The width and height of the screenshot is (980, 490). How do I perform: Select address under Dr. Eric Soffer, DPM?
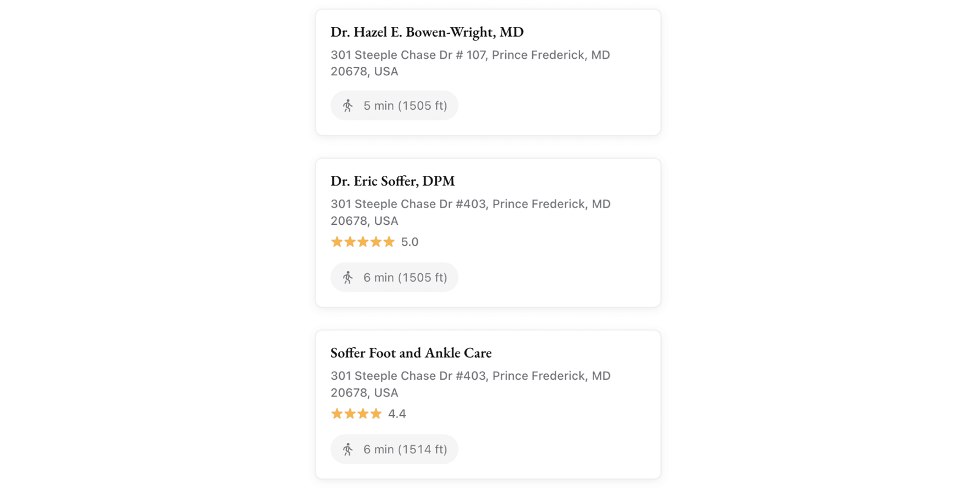(x=470, y=212)
